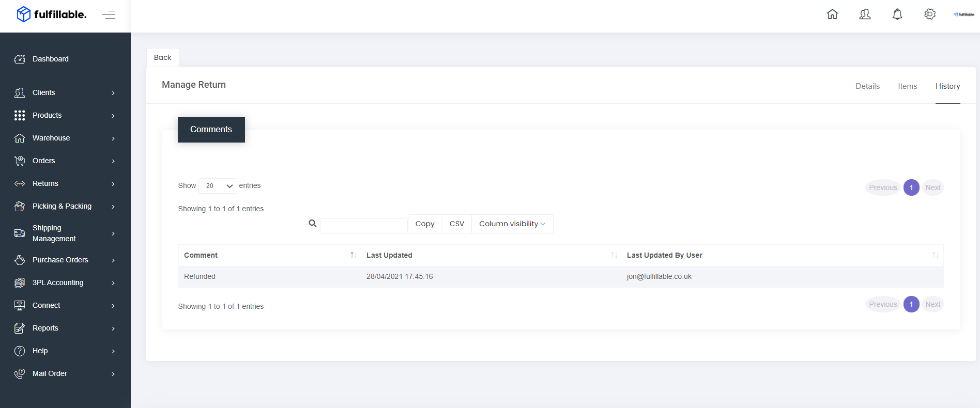Export table with the CSV button
The image size is (980, 408).
[457, 224]
